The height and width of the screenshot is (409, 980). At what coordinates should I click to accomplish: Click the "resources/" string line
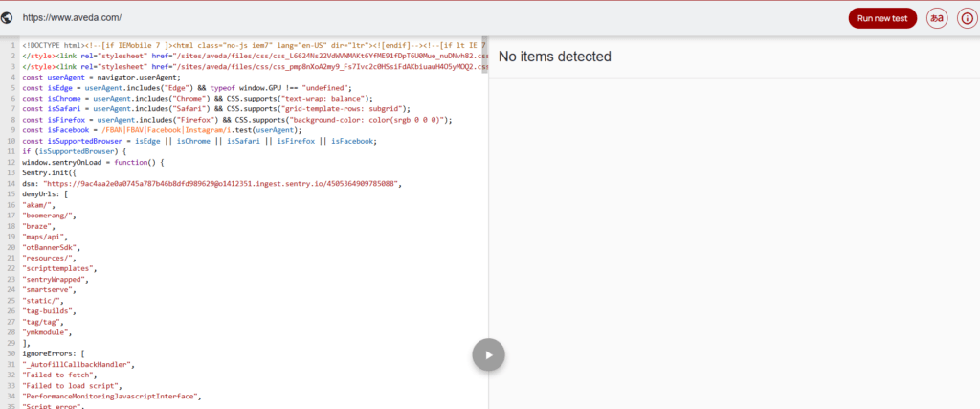pos(50,258)
